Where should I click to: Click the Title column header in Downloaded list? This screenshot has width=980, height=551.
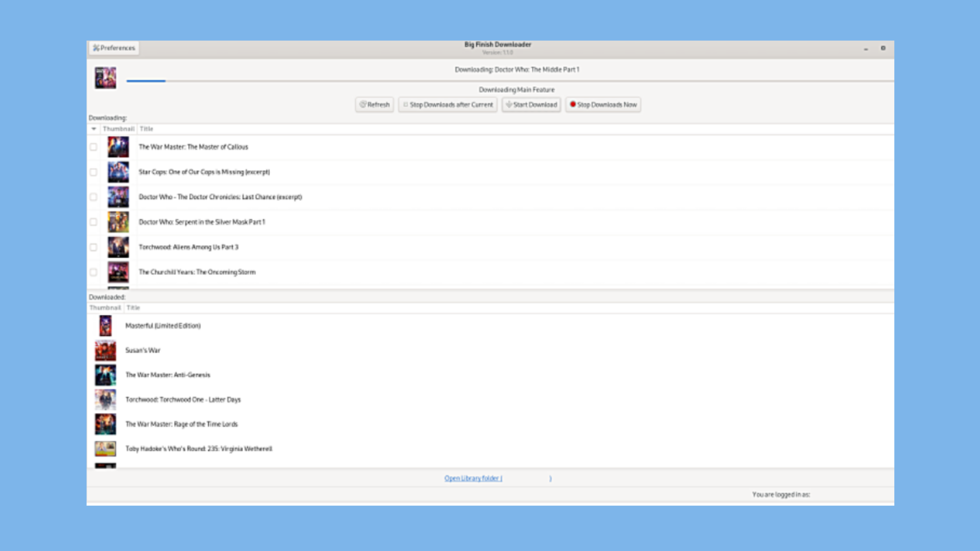click(x=133, y=308)
